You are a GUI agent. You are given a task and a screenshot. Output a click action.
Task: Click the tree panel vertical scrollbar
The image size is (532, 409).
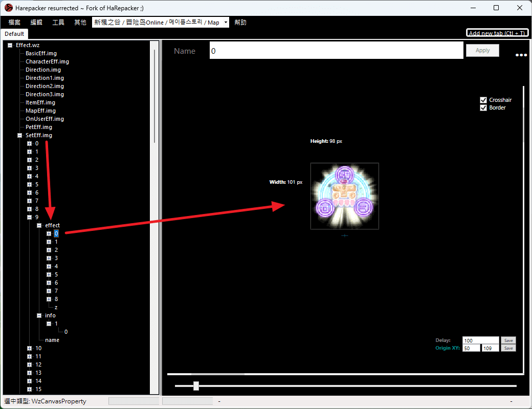pyautogui.click(x=154, y=96)
